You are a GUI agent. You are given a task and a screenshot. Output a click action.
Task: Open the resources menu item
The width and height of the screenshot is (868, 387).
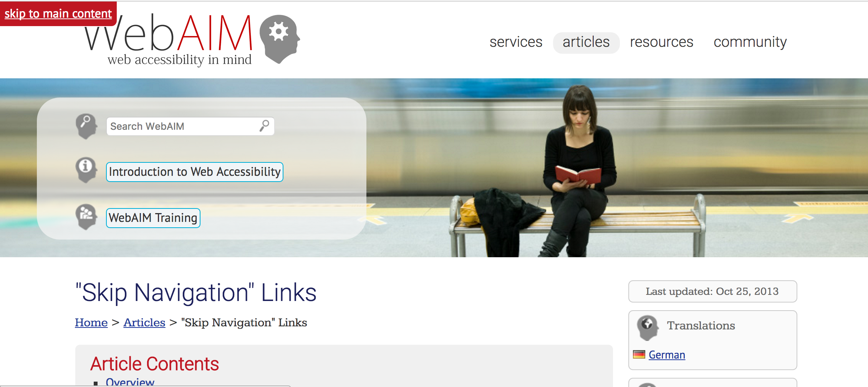coord(661,42)
